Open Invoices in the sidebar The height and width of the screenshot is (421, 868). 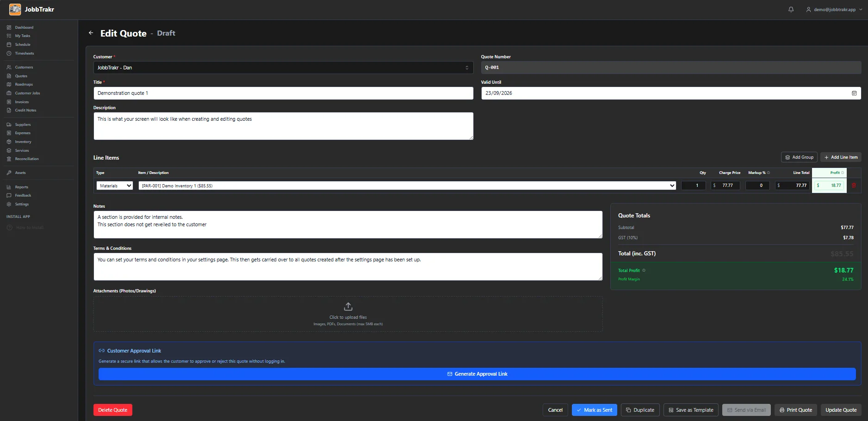pyautogui.click(x=22, y=102)
